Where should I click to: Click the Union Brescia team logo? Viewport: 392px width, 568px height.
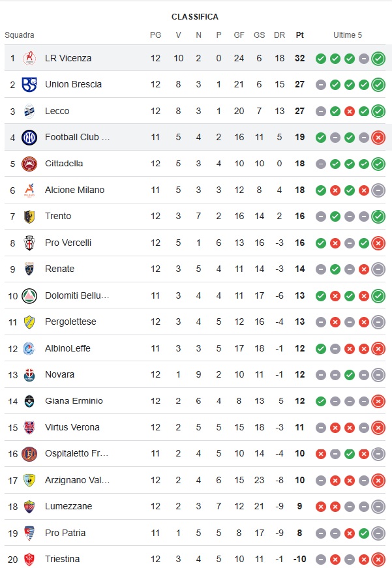29,84
